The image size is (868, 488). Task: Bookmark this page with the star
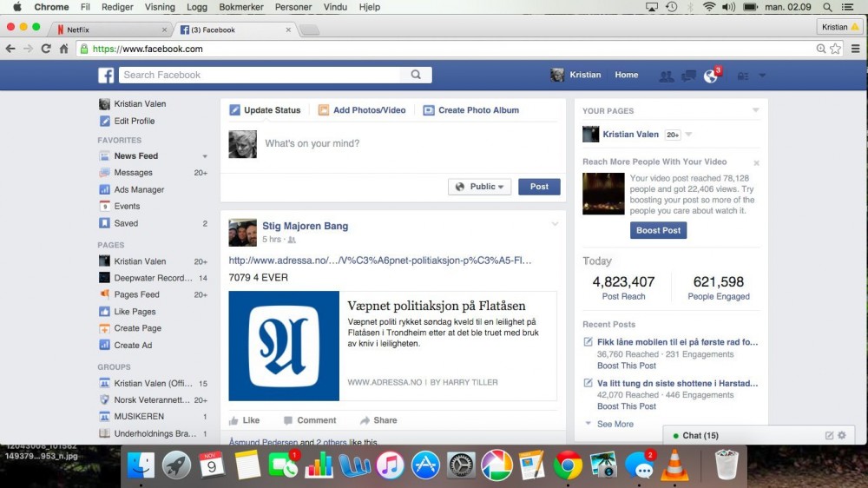[x=835, y=49]
